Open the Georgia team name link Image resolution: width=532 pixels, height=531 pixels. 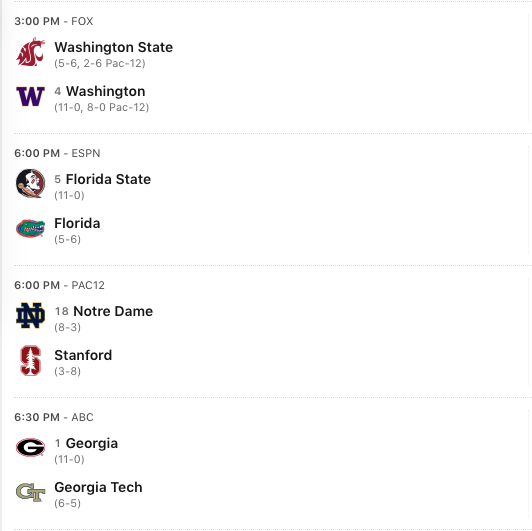tap(92, 443)
